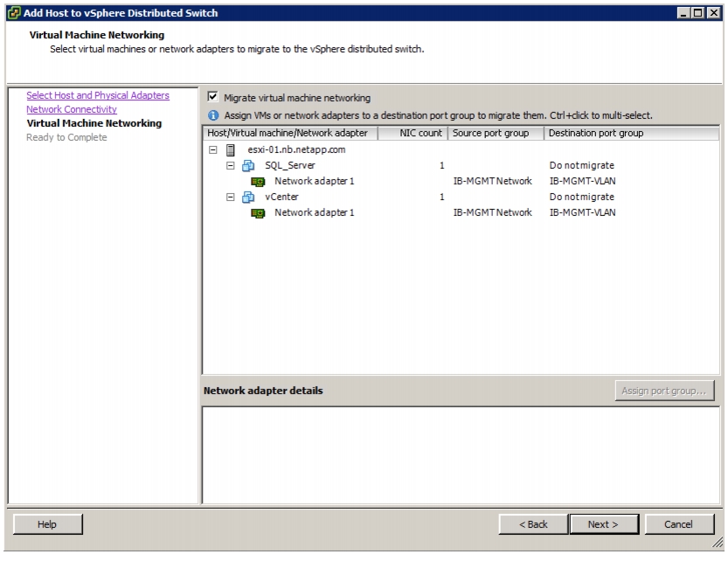Click the Source port group column header
This screenshot has height=582, width=728.
click(496, 133)
